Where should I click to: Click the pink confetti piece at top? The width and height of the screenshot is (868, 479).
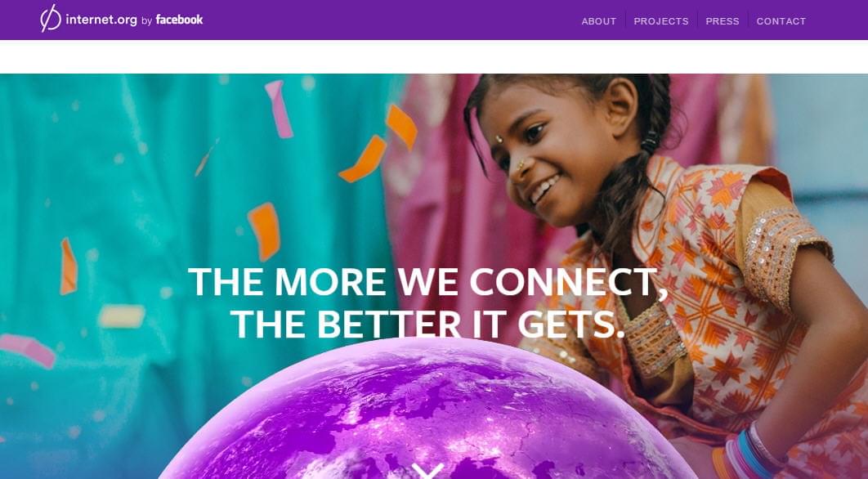(x=279, y=109)
